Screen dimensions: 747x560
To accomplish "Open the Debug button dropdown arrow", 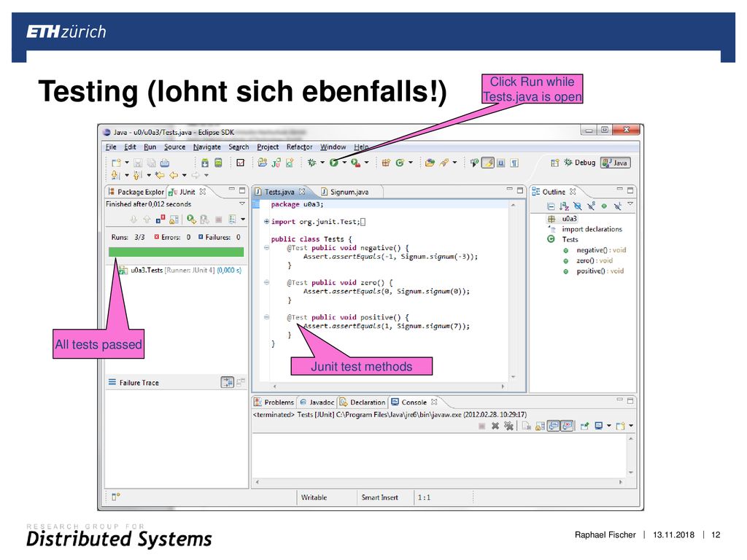I will click(322, 163).
